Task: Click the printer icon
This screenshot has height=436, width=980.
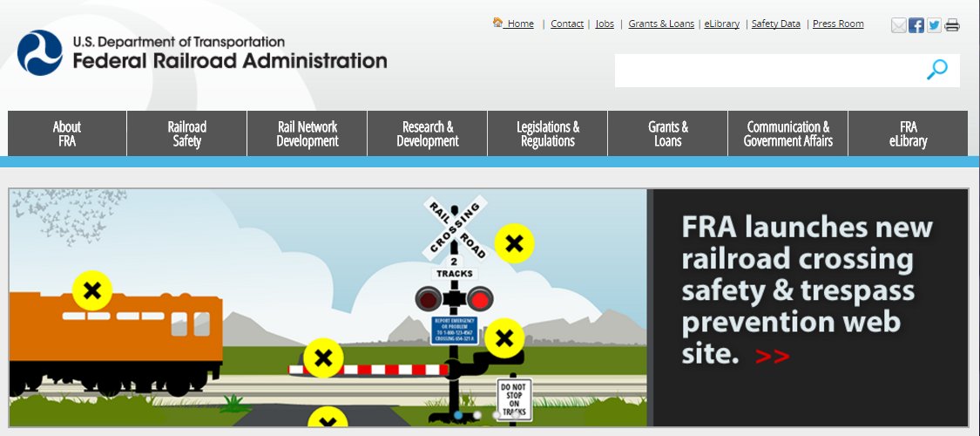Action: (952, 25)
